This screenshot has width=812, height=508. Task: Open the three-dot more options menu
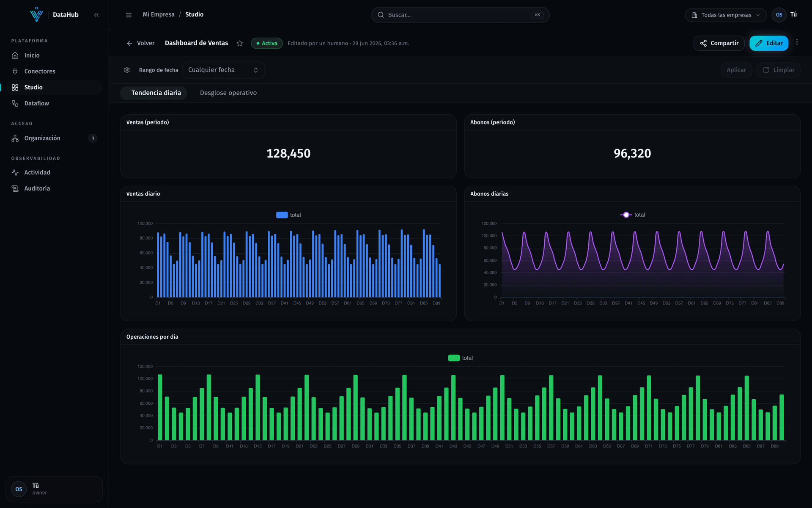tap(797, 42)
